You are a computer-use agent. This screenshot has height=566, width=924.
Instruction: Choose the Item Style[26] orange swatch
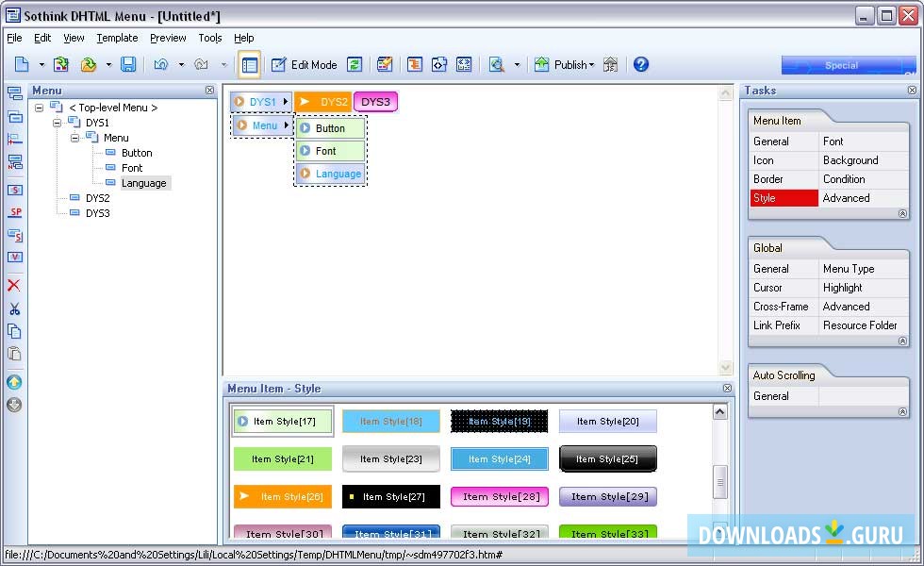coord(282,496)
